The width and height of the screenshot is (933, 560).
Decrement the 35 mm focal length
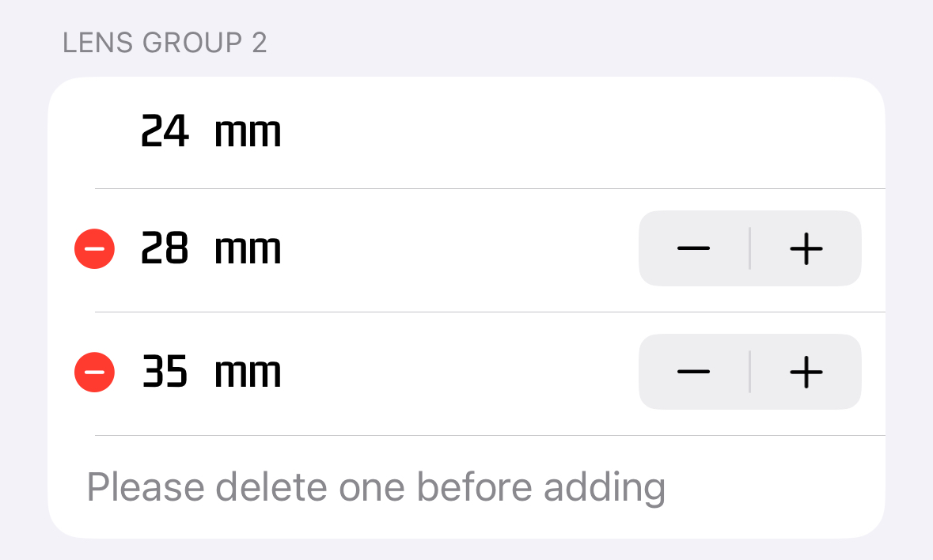[x=694, y=372]
